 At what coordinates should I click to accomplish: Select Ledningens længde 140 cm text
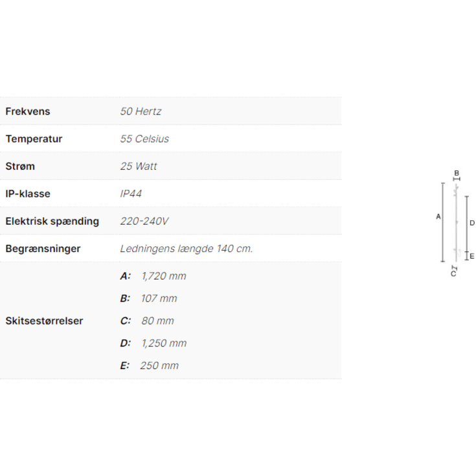[187, 249]
